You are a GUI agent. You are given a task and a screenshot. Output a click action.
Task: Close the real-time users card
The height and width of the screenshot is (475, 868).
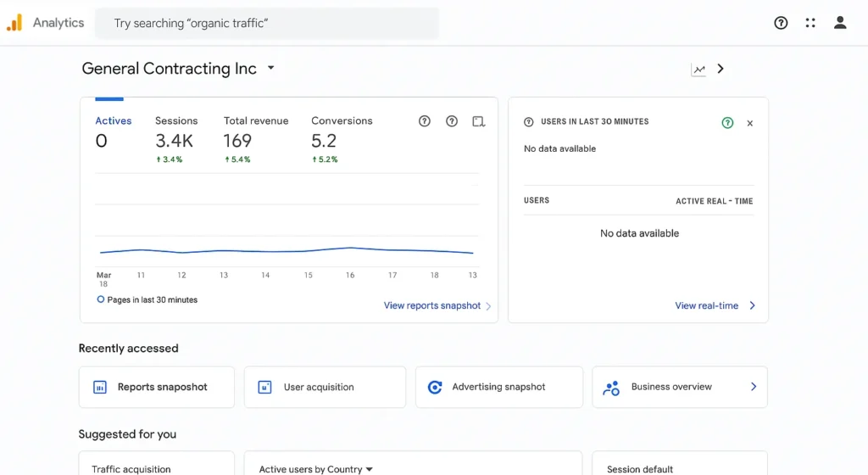pos(749,124)
